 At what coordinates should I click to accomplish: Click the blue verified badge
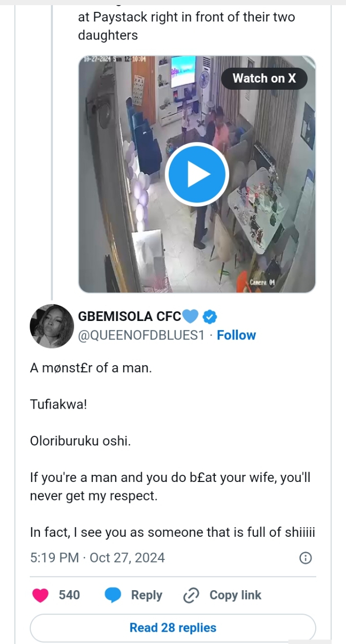point(210,317)
